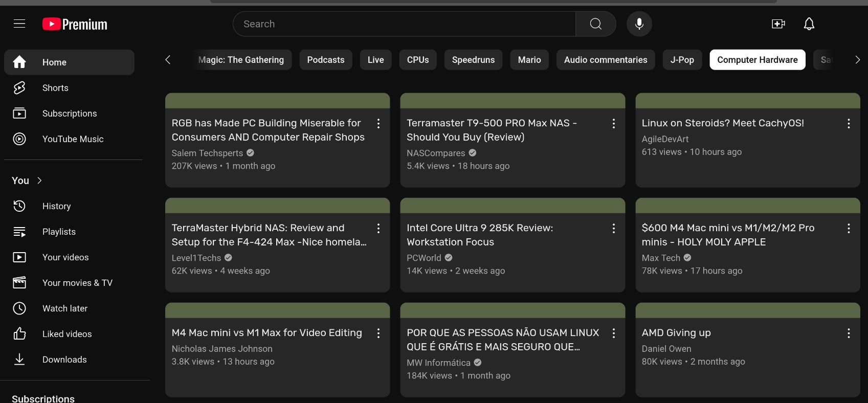This screenshot has height=403, width=868.
Task: Open the Daniel Owen channel
Action: pos(666,349)
